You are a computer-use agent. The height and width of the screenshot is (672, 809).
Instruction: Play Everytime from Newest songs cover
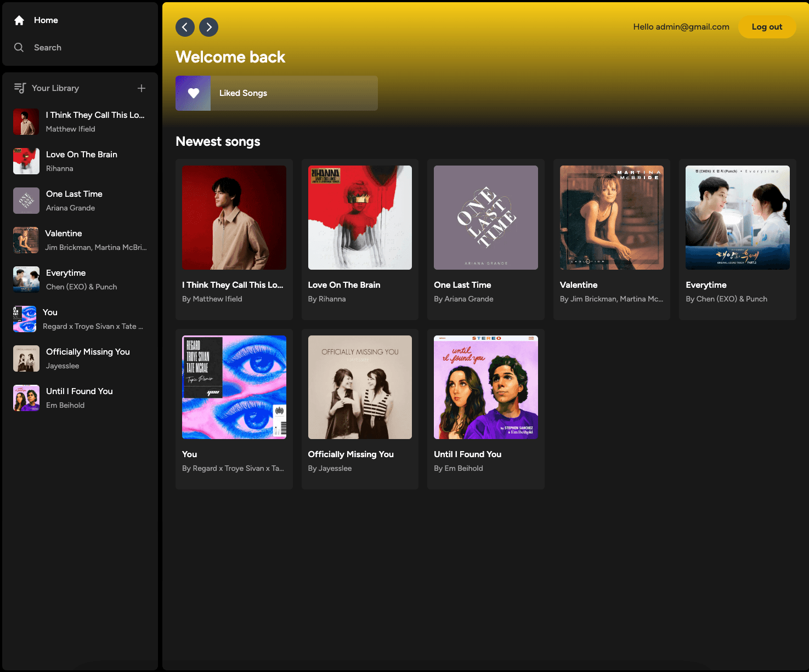click(x=737, y=218)
